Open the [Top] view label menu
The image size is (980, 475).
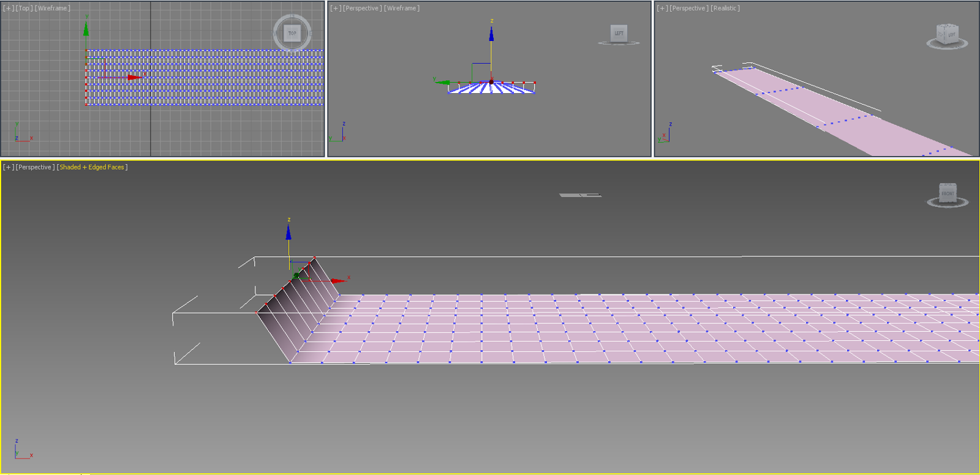tap(24, 9)
